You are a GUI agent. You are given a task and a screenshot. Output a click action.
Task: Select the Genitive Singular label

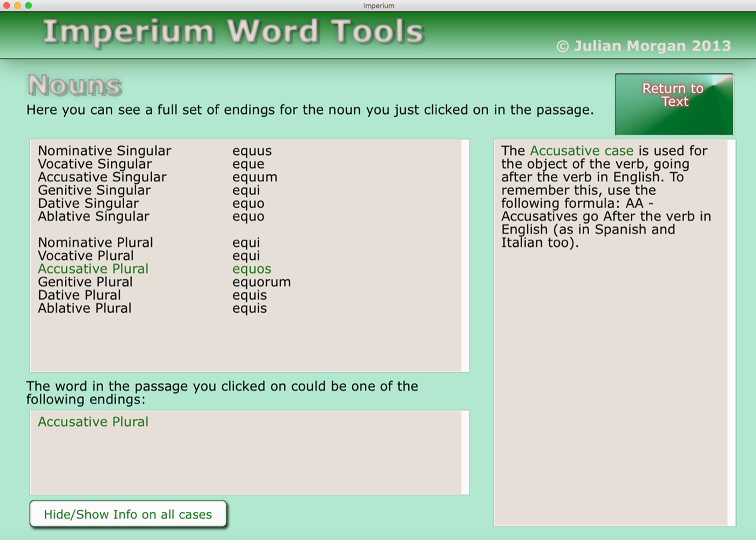click(x=94, y=190)
